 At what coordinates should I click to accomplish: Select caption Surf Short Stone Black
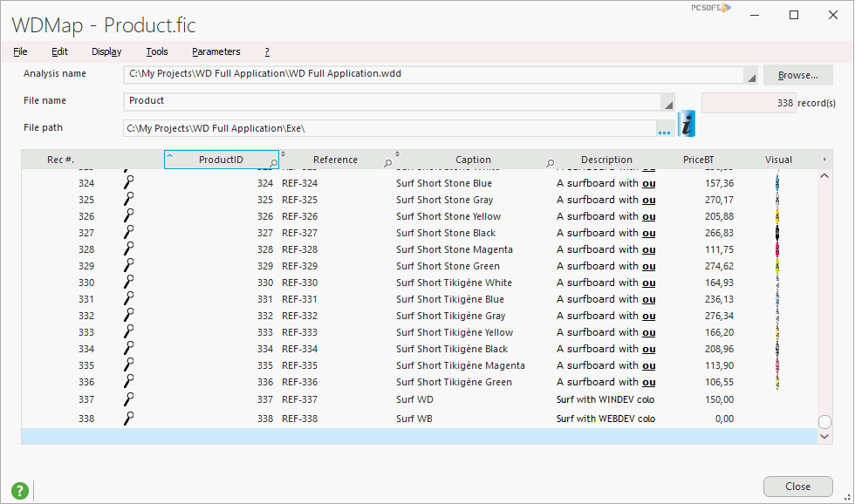pyautogui.click(x=446, y=233)
